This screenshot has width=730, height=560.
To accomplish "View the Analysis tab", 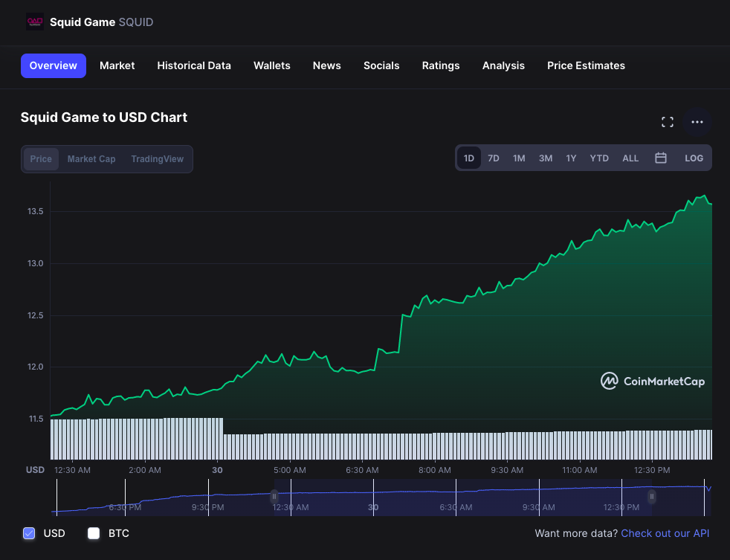I will tap(503, 65).
